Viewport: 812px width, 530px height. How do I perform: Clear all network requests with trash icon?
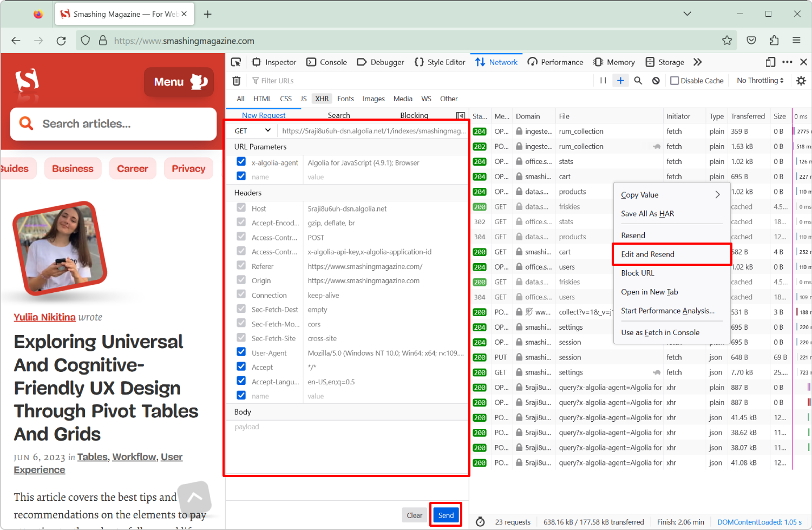[236, 80]
